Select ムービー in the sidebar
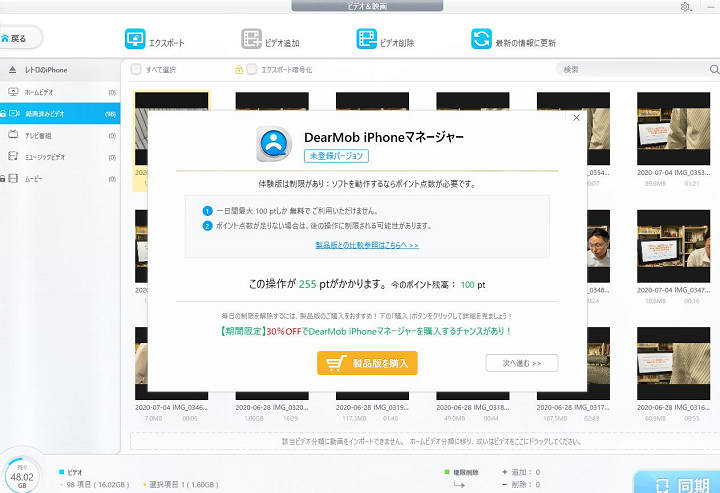This screenshot has height=493, width=720. (60, 179)
